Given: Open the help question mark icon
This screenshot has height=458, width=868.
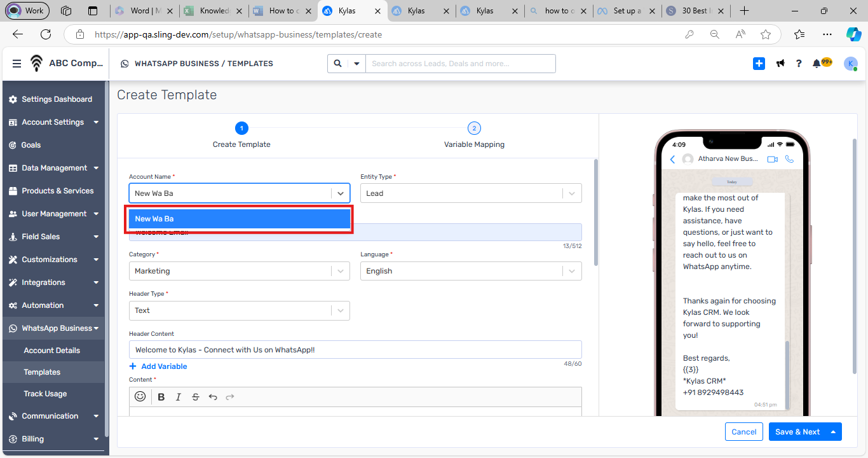Looking at the screenshot, I should click(799, 64).
